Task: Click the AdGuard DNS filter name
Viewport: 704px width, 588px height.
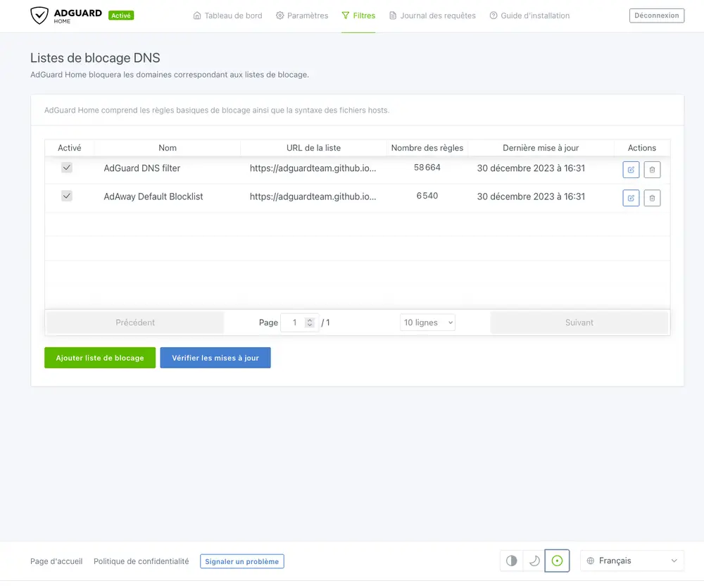Action: pos(142,168)
